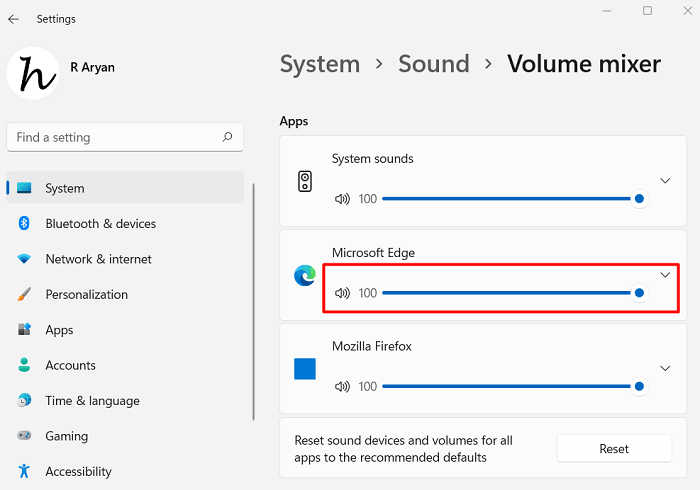Image resolution: width=700 pixels, height=490 pixels.
Task: Go to System in breadcrumb
Action: tap(320, 64)
